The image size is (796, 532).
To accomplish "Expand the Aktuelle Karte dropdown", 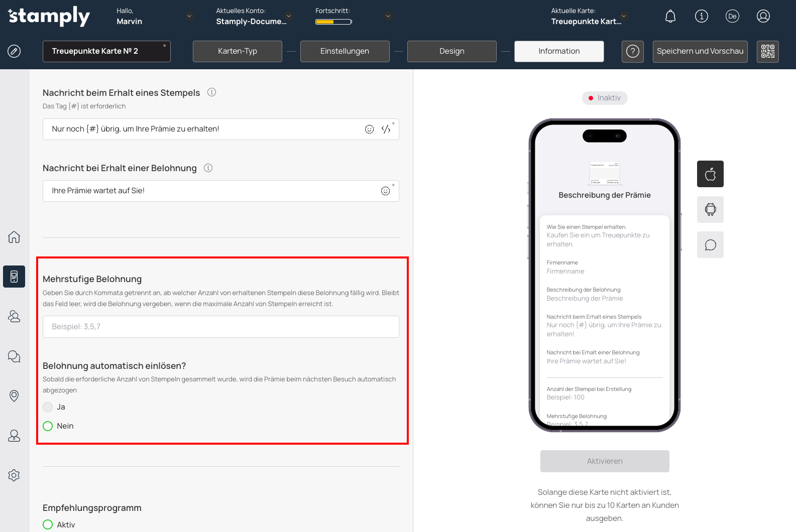I will 623,16.
